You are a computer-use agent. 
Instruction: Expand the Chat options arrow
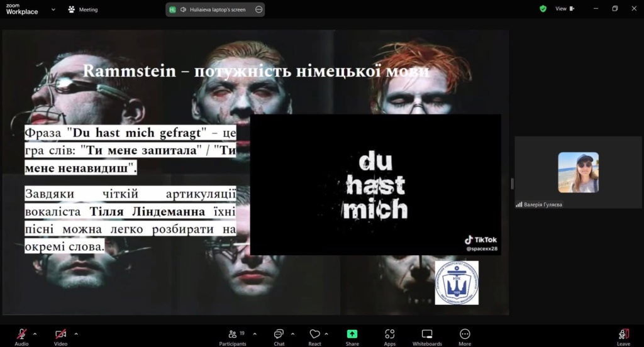(292, 334)
